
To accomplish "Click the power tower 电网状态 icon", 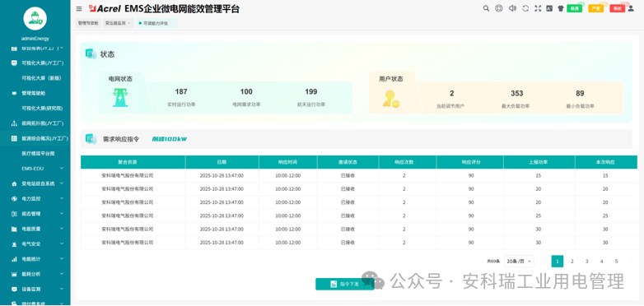I will (x=120, y=98).
